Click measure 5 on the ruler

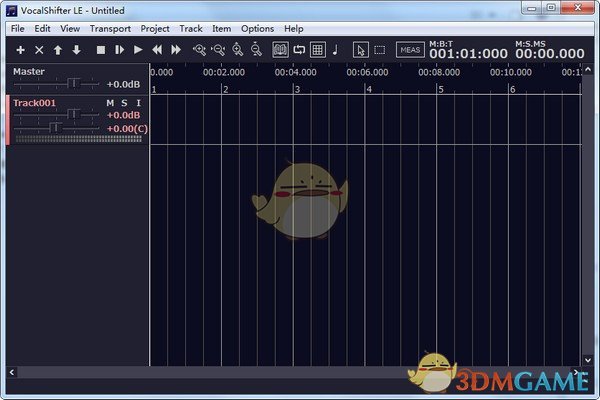click(441, 90)
